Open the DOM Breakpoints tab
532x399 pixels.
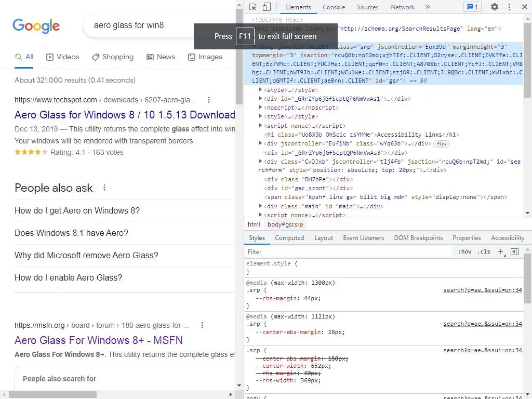[418, 238]
